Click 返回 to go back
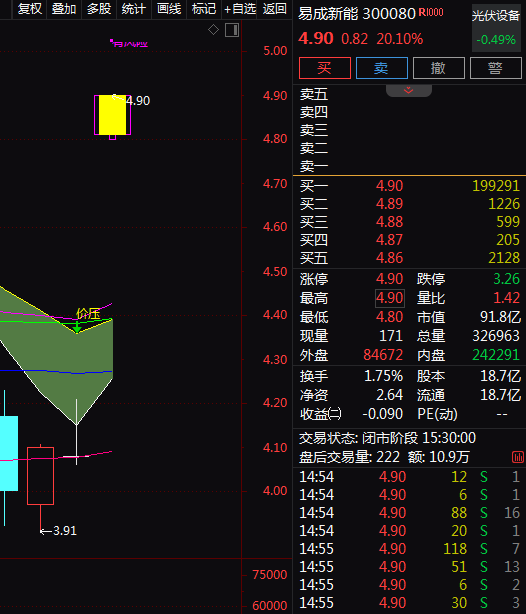 (x=274, y=9)
